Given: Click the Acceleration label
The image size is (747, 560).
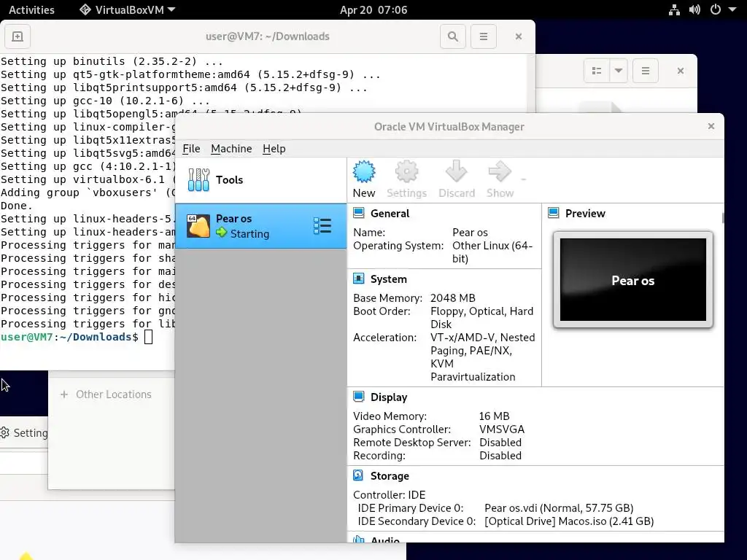Looking at the screenshot, I should [385, 337].
